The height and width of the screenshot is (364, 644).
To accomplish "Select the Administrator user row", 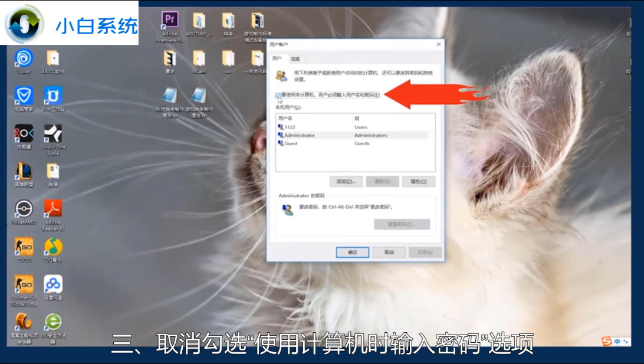I will click(300, 135).
